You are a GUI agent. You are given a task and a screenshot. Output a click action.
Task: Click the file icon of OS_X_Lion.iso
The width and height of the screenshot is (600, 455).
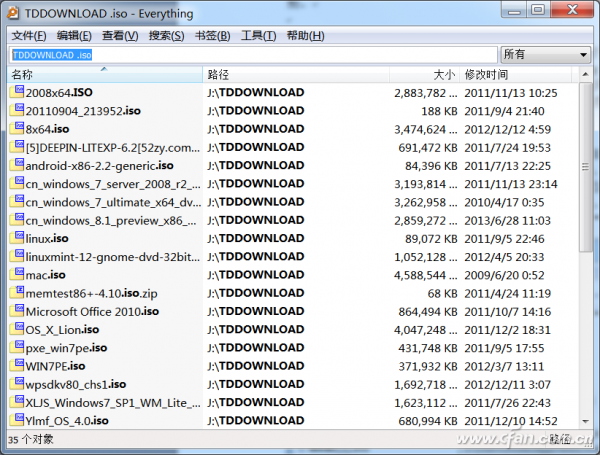[17, 328]
